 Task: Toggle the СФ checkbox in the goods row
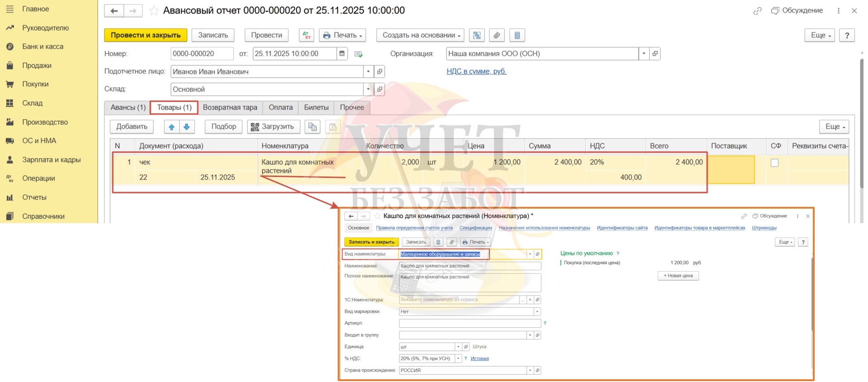click(x=774, y=163)
